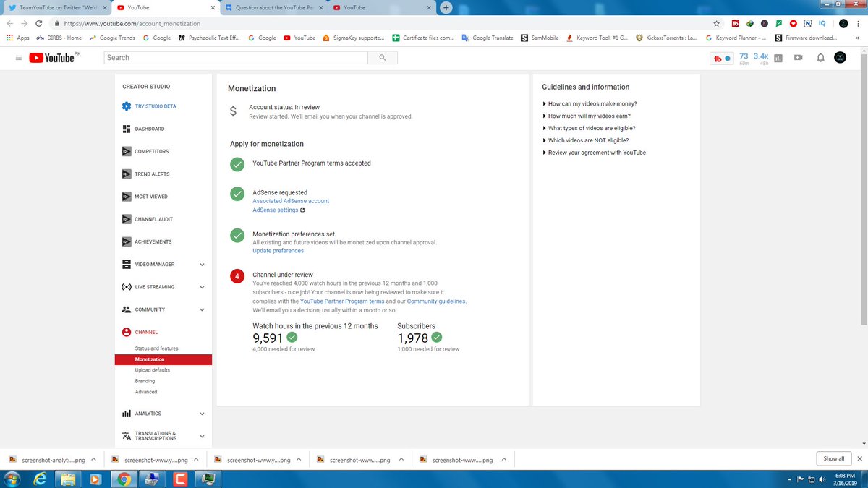
Task: Open the channel avatar menu in YouTube header
Action: (840, 58)
